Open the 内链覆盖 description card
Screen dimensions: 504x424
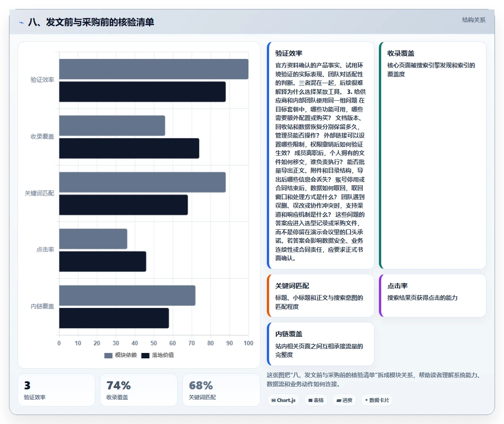pos(320,344)
